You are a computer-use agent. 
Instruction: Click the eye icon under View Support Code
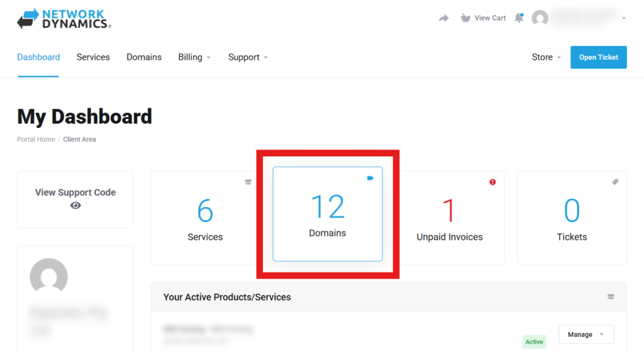[75, 205]
